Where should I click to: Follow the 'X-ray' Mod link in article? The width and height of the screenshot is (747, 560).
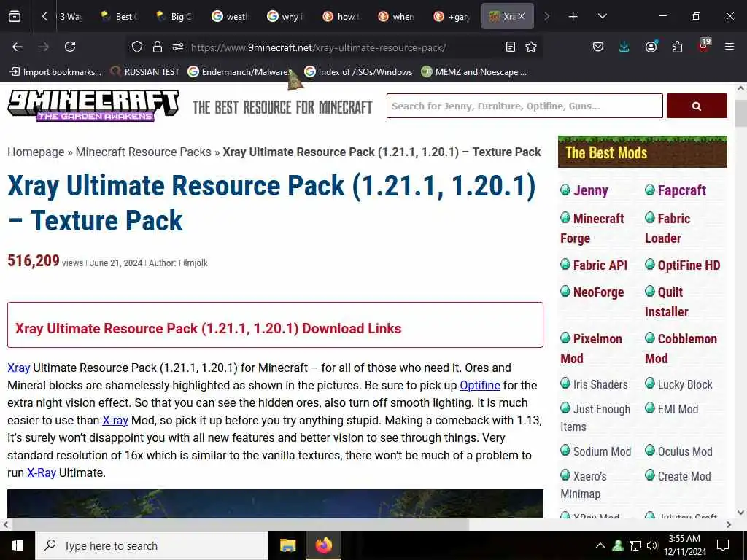[115, 421]
